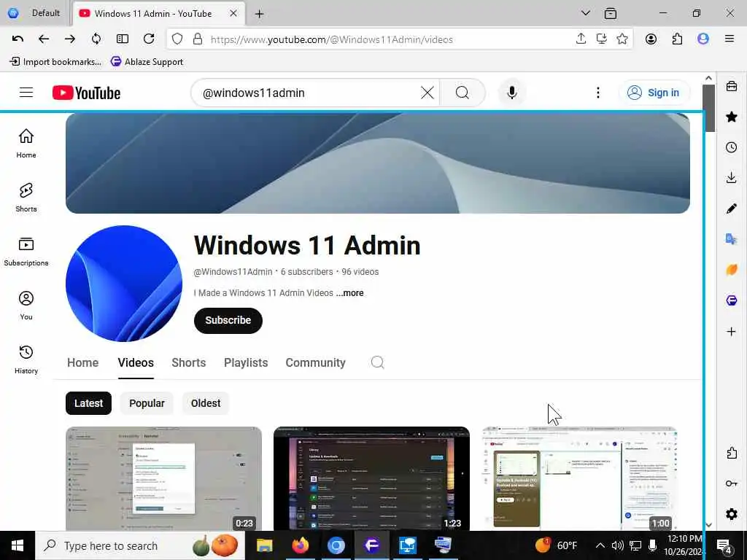Open the 0:23 video thumbnail

163,478
